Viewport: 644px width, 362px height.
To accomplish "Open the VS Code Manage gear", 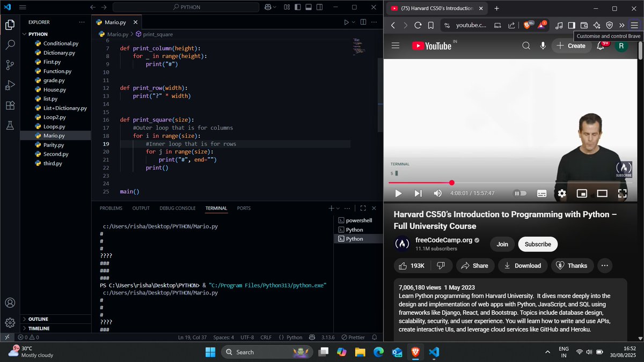I will (x=10, y=322).
